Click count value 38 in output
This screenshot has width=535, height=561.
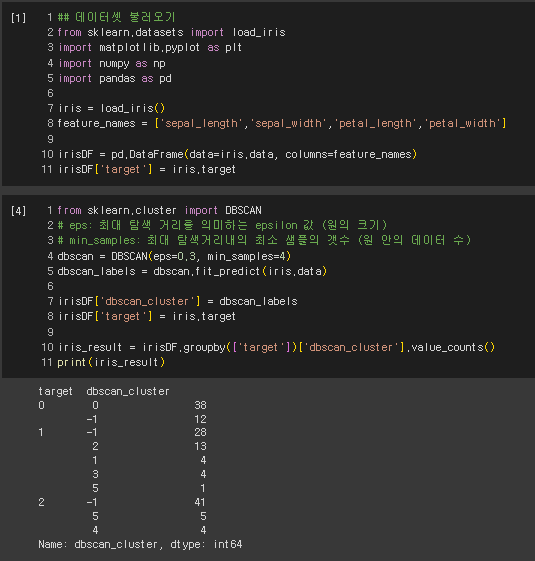(x=200, y=405)
